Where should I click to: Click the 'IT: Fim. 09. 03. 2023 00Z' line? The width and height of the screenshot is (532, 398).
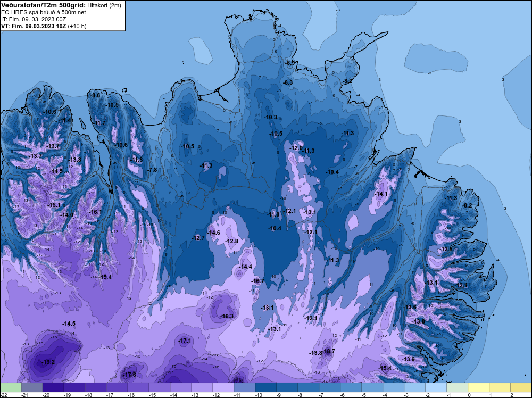[x=34, y=19]
